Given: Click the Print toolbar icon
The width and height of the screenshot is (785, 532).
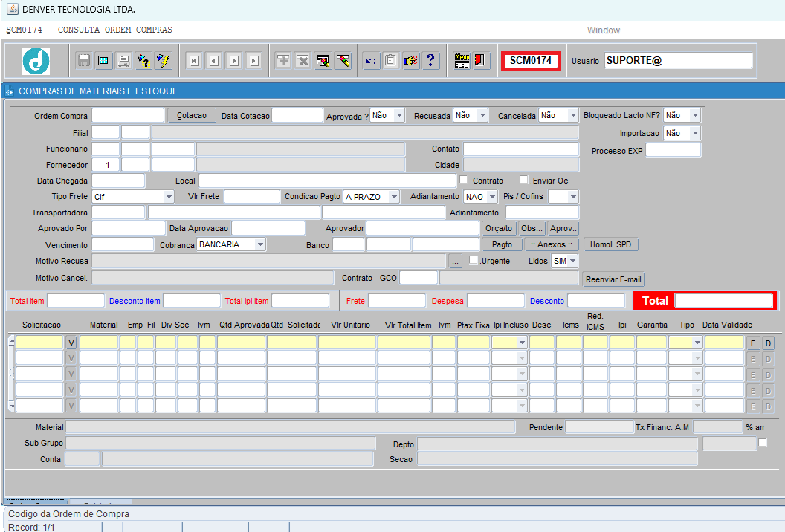Looking at the screenshot, I should click(x=123, y=61).
